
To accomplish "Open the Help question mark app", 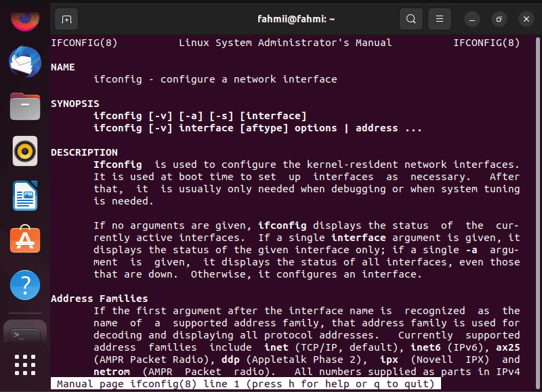I will point(25,285).
